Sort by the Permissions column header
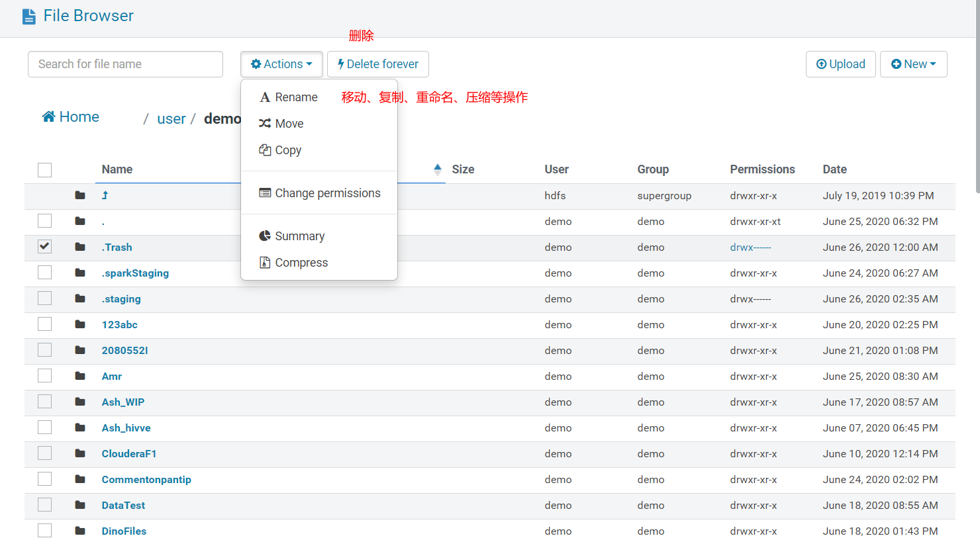980x538 pixels. click(x=763, y=169)
